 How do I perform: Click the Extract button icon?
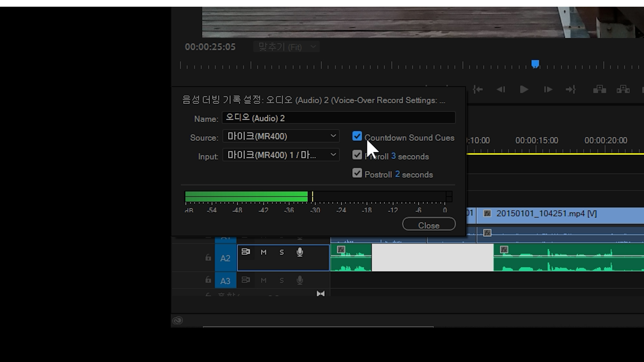coord(623,89)
